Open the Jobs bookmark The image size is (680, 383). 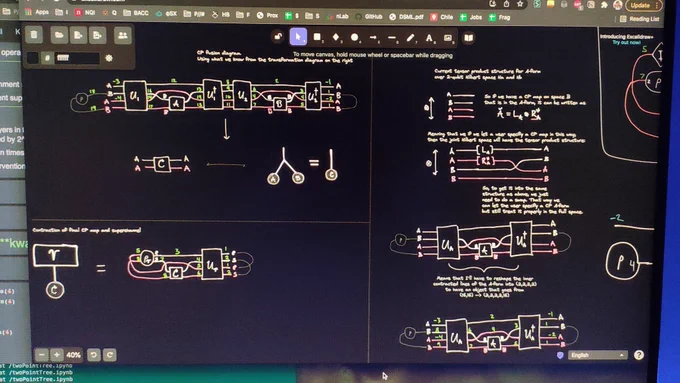471,17
